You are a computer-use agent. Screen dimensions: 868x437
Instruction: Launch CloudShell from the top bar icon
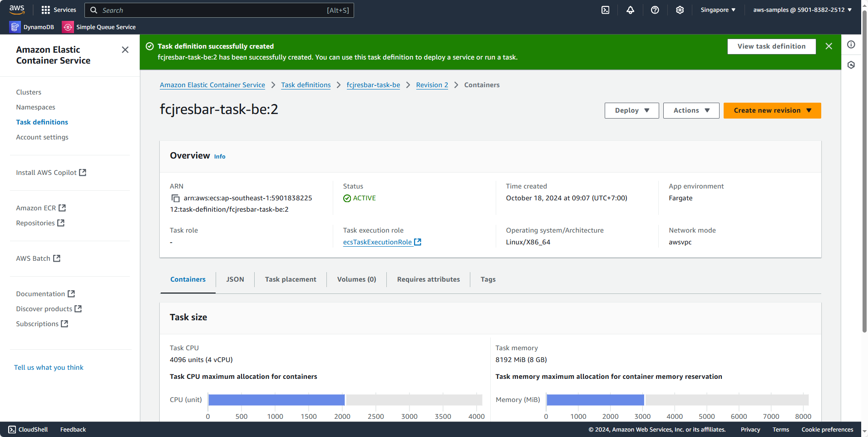[605, 10]
